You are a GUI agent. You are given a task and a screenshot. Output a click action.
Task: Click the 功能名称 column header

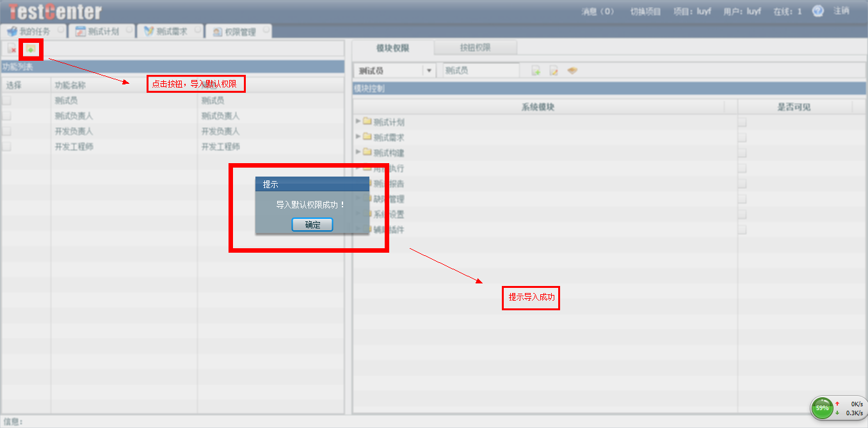tap(124, 84)
